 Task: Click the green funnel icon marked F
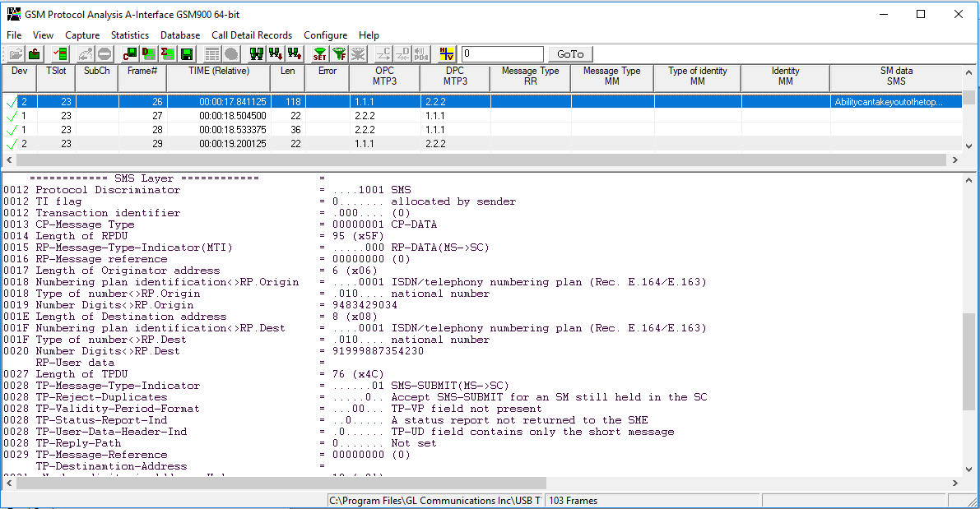tap(339, 54)
